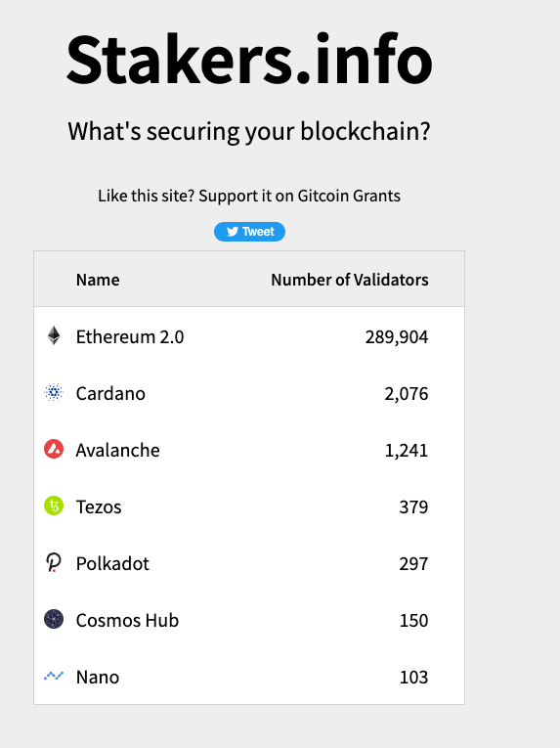Click Ethereum's 289,904 validator count
Image resolution: width=560 pixels, height=748 pixels.
coord(397,337)
